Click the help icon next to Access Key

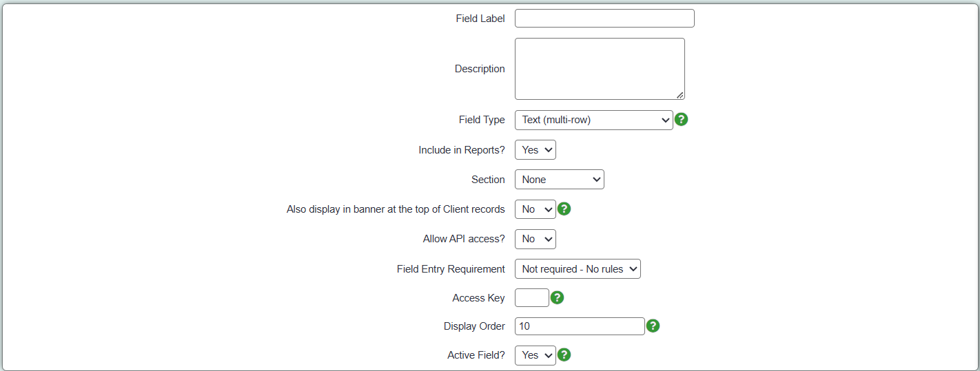coord(557,297)
